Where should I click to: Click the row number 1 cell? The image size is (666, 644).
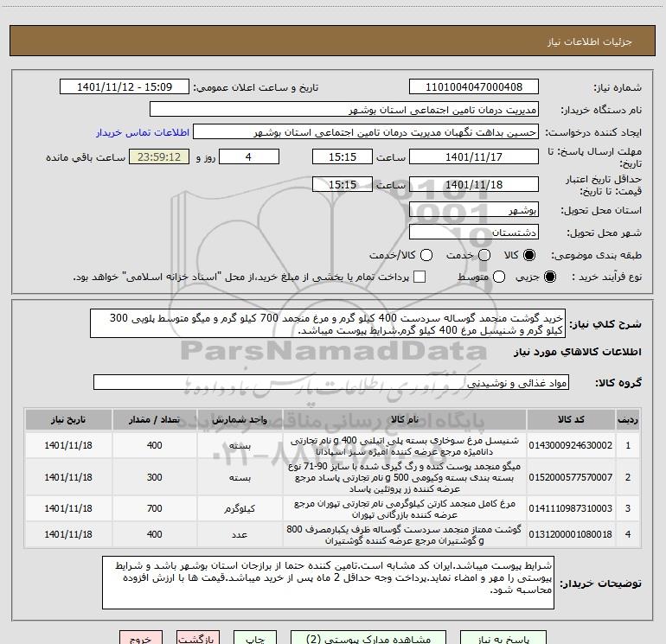click(628, 445)
